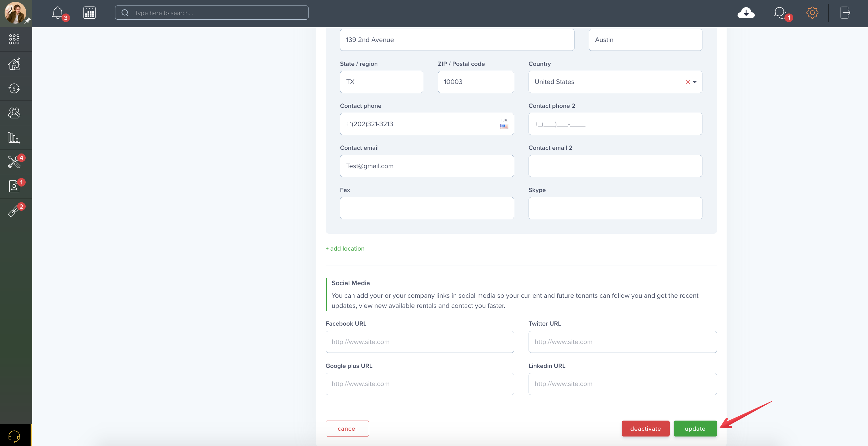Open support headset icon
Screen dimensions: 868x446
pyautogui.click(x=14, y=436)
